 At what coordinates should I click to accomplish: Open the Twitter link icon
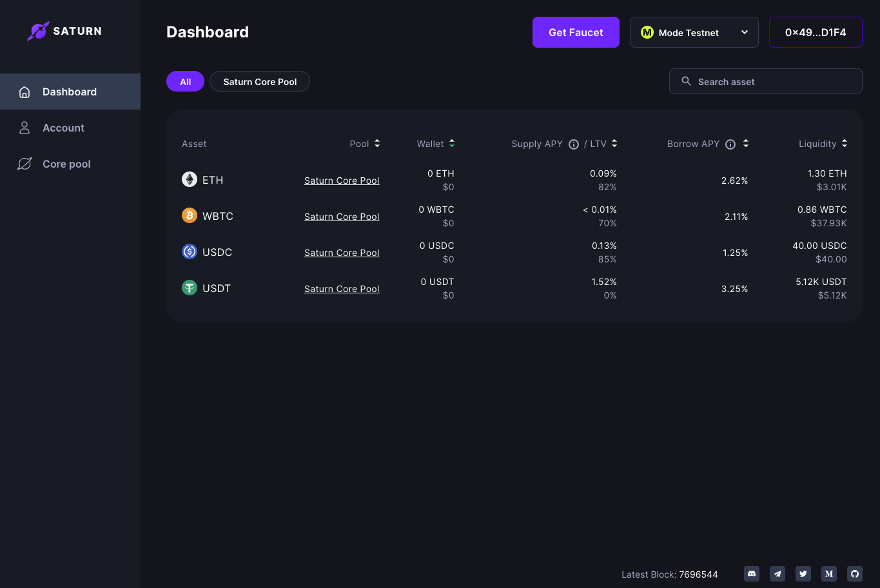point(803,574)
